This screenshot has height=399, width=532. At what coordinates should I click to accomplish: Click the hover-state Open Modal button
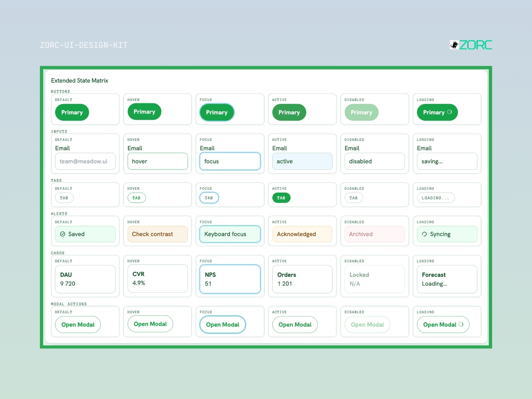(x=150, y=324)
